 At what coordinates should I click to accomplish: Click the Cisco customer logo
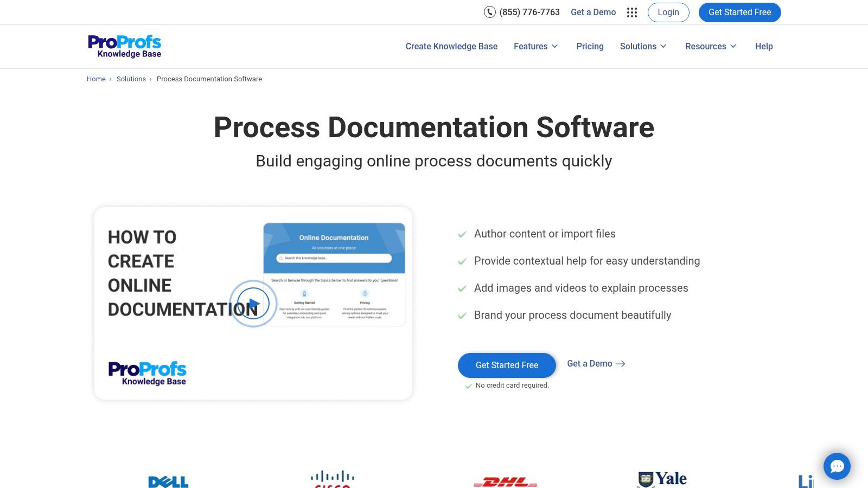(x=333, y=479)
